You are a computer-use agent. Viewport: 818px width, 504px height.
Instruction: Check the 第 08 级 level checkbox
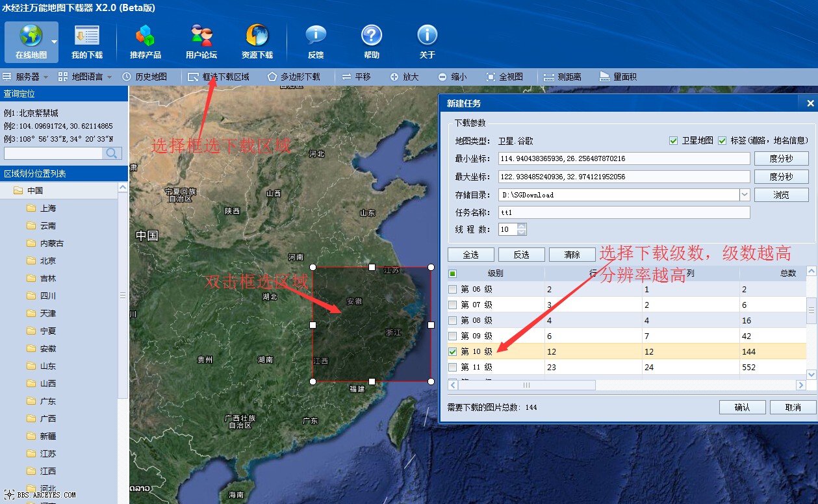(x=453, y=321)
